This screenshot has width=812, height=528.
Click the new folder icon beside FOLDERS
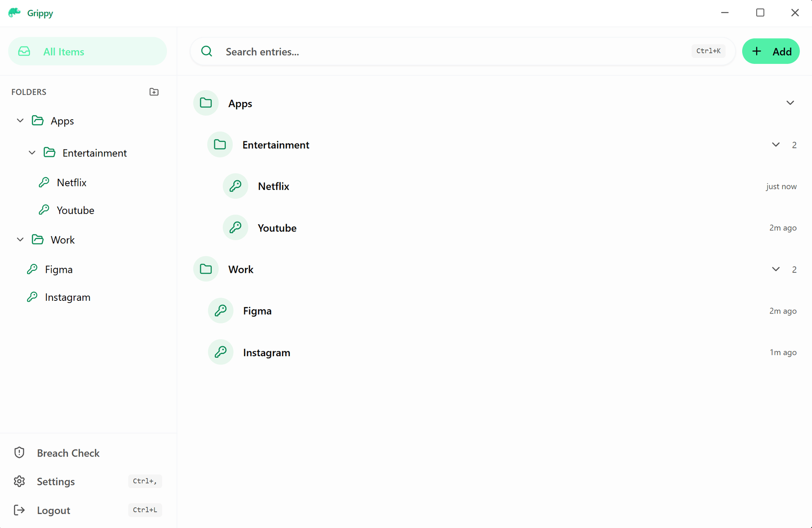154,91
